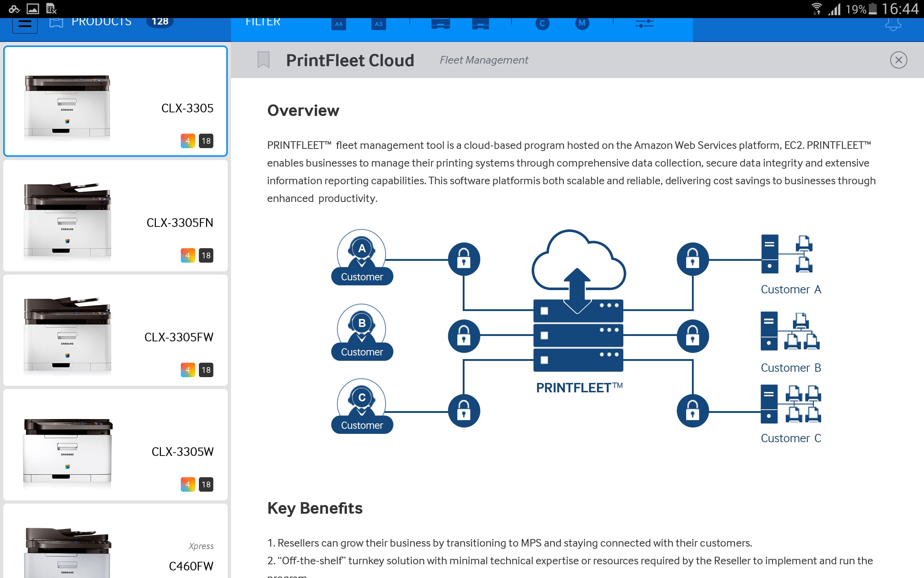Click the bookmark icon beside PrintFleet Cloud
The height and width of the screenshot is (578, 924).
click(x=263, y=60)
